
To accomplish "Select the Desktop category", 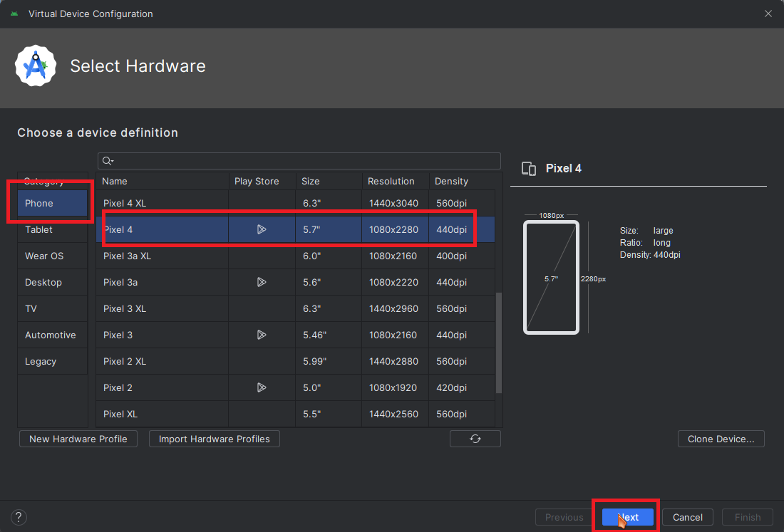I will click(x=53, y=282).
